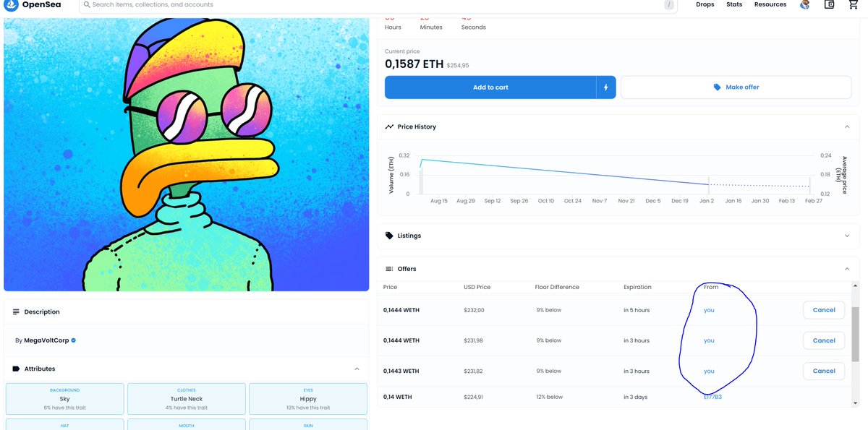This screenshot has width=868, height=430.
Task: Click the NFT duck artwork image
Action: click(x=187, y=155)
